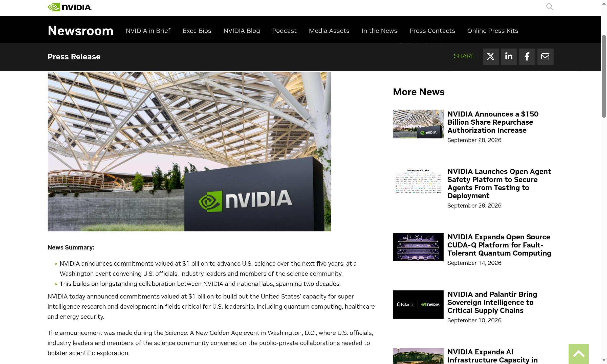The image size is (607, 364).
Task: Open AI Infrastructure Capacity article thumbnail
Action: 418,356
